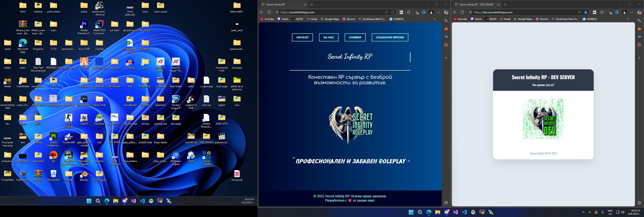Image resolution: width=644 pixels, height=217 pixels.
Task: Open the three-dots settings menu in secretinfinityrp.com window
Action: coord(439,12)
